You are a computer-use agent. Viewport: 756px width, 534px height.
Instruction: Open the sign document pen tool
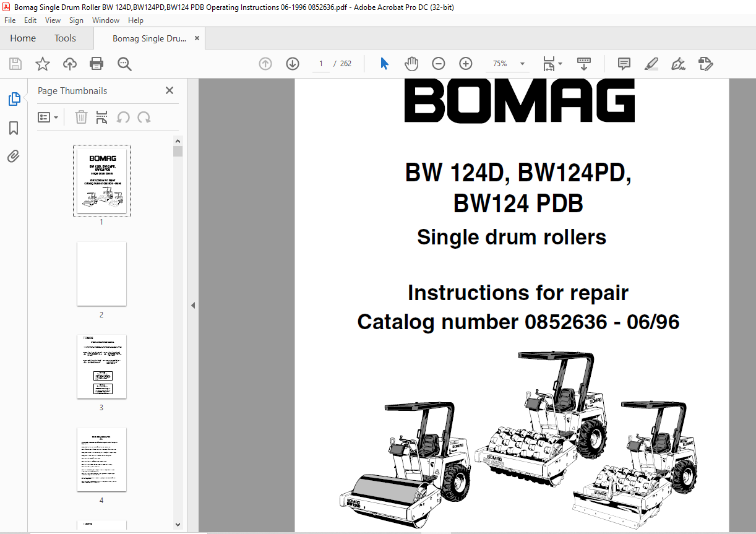[679, 64]
